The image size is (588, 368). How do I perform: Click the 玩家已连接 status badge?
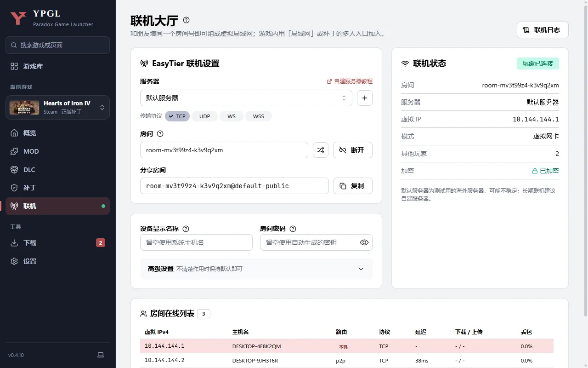pyautogui.click(x=538, y=63)
